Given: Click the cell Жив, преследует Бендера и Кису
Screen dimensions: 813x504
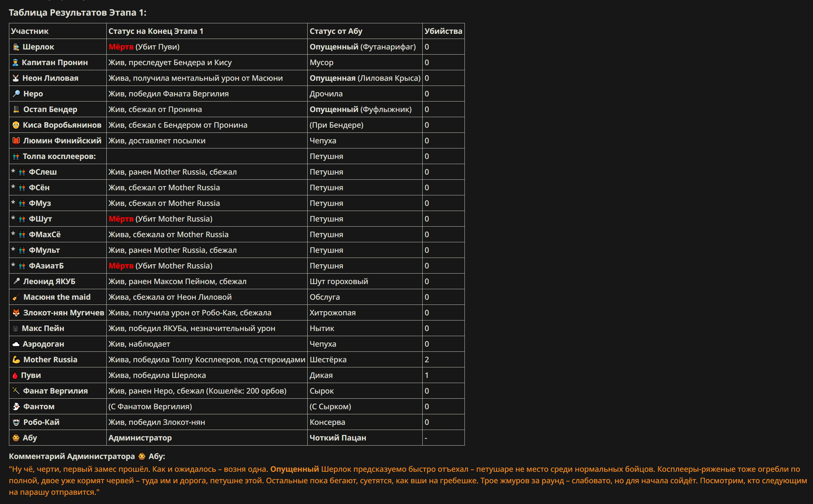Looking at the screenshot, I should [207, 63].
